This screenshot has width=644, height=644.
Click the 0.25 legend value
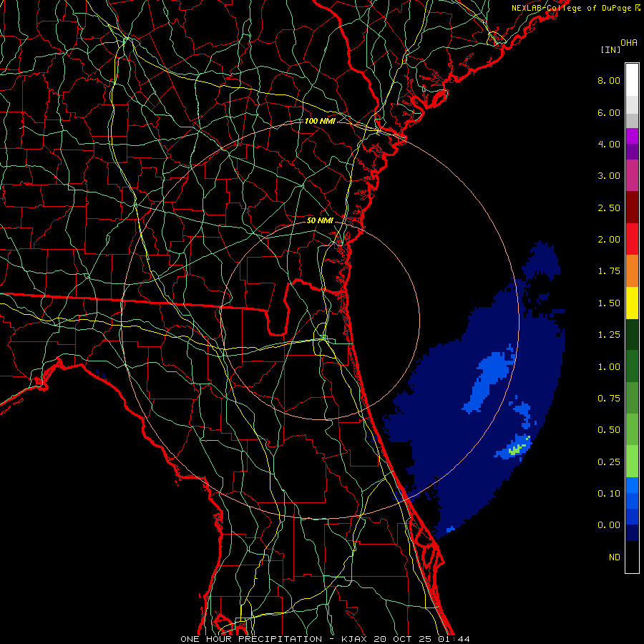coord(609,462)
